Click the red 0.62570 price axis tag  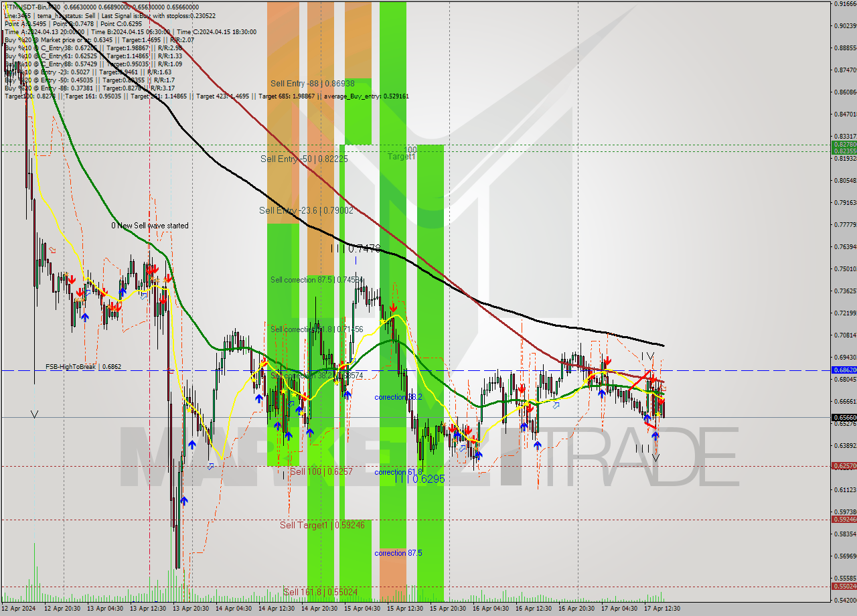coord(844,466)
